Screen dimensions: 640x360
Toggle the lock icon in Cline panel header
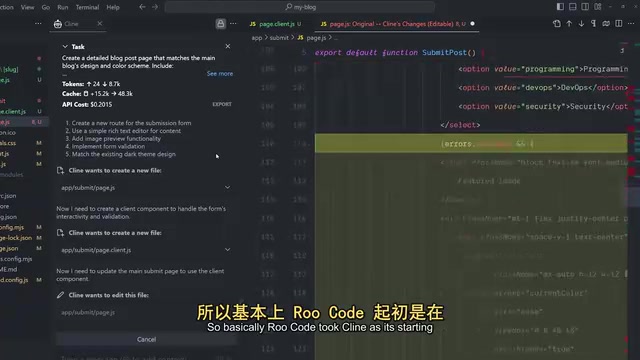coord(220,24)
